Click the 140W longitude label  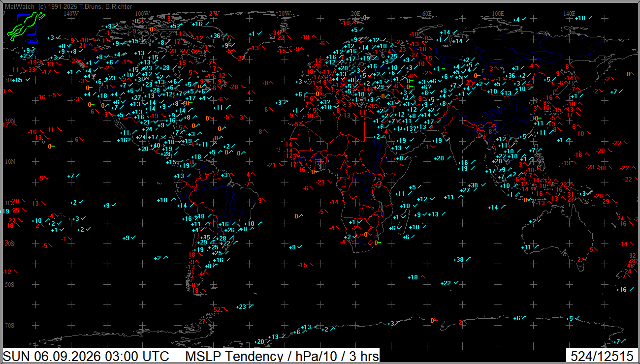[x=71, y=13]
